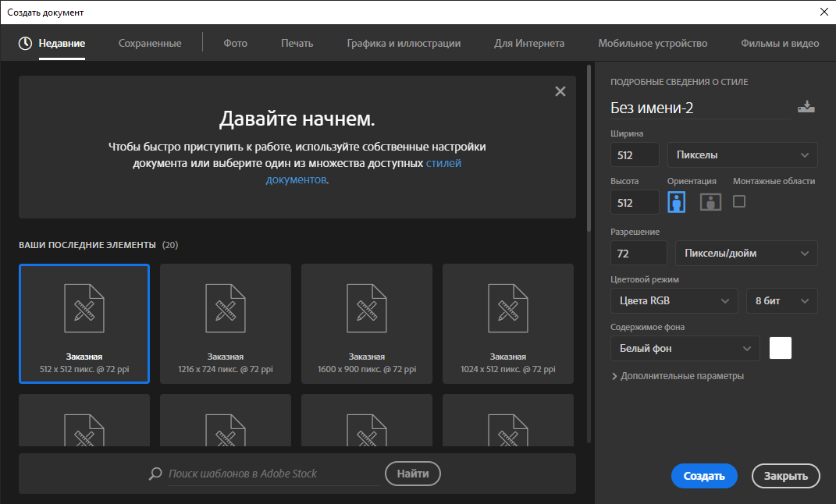This screenshot has width=836, height=504.
Task: Click the Ширина width input field
Action: point(635,155)
